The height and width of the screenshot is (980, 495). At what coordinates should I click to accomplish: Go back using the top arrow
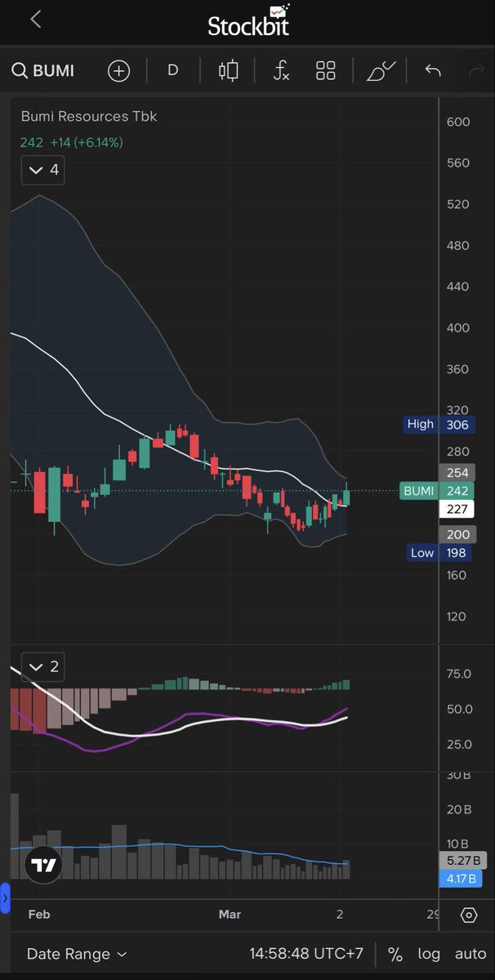pyautogui.click(x=35, y=20)
